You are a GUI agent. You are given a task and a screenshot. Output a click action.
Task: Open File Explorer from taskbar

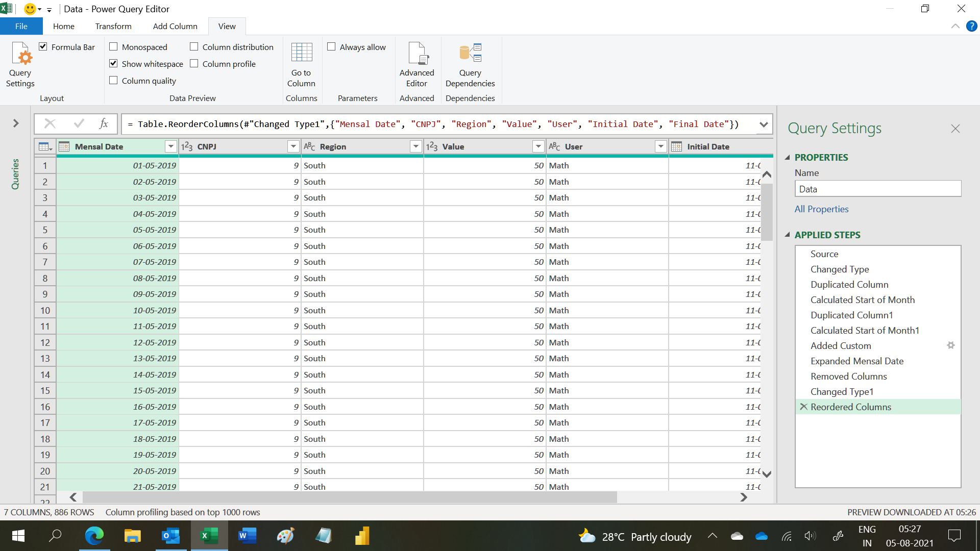point(133,536)
